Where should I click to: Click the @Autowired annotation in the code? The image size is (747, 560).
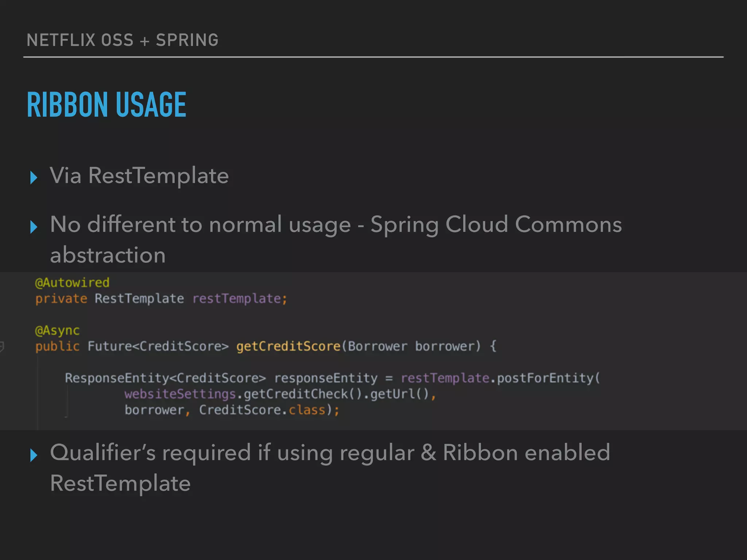[72, 283]
